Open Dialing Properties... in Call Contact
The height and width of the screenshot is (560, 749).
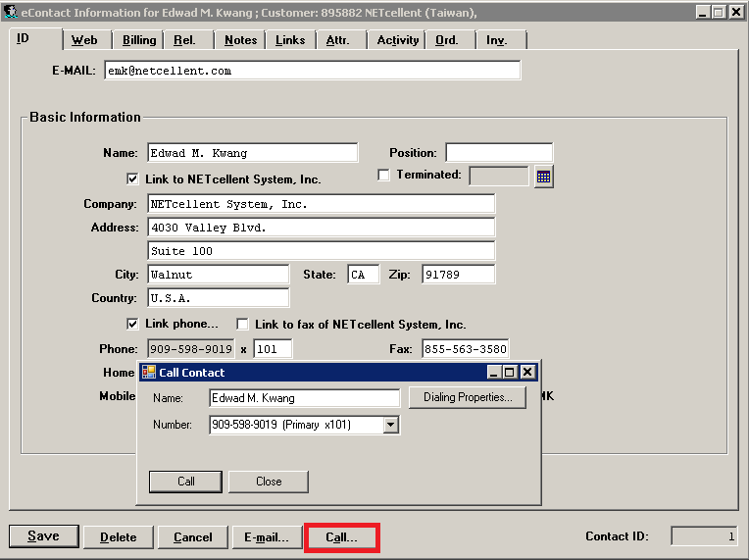468,397
